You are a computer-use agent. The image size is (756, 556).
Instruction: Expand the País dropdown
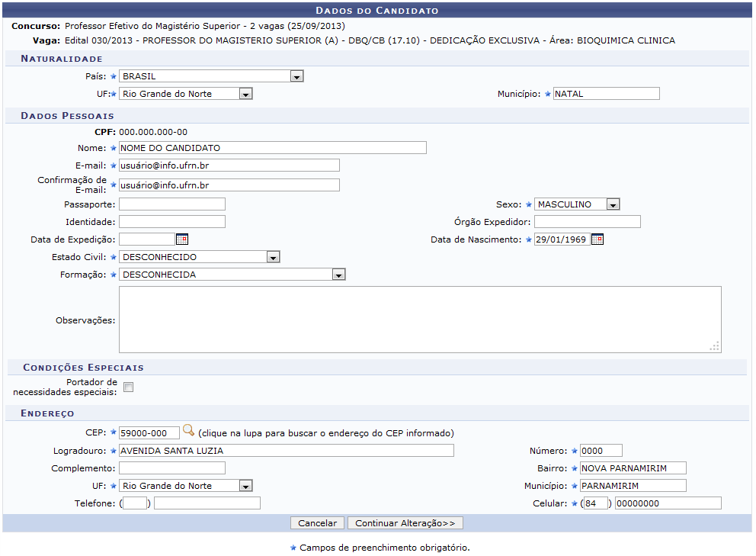296,76
